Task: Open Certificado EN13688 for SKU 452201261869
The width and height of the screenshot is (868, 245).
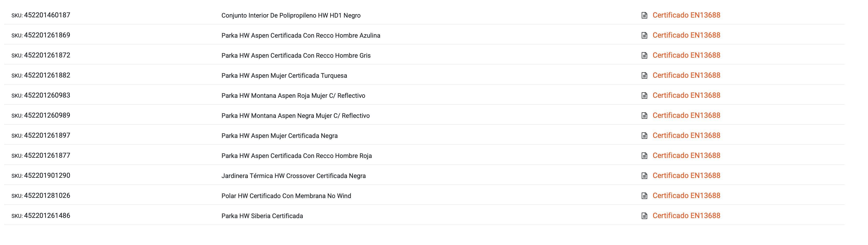Action: point(686,35)
